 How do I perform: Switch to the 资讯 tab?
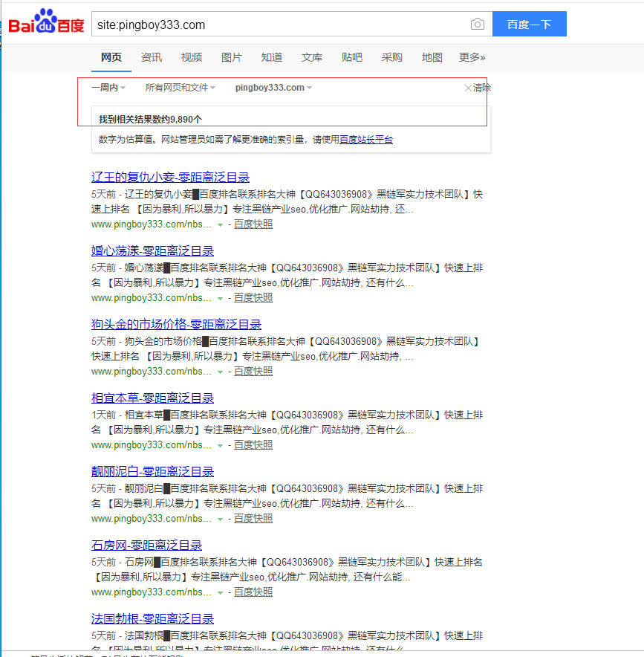click(x=152, y=57)
